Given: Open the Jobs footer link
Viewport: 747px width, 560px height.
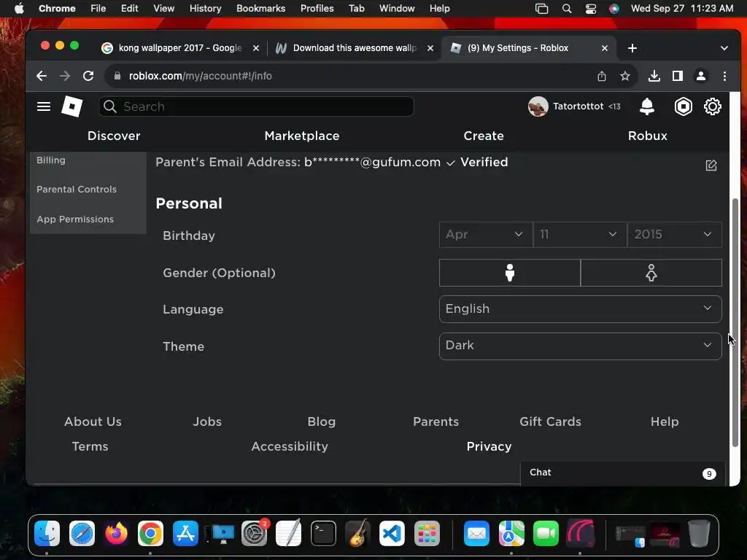Looking at the screenshot, I should 207,421.
